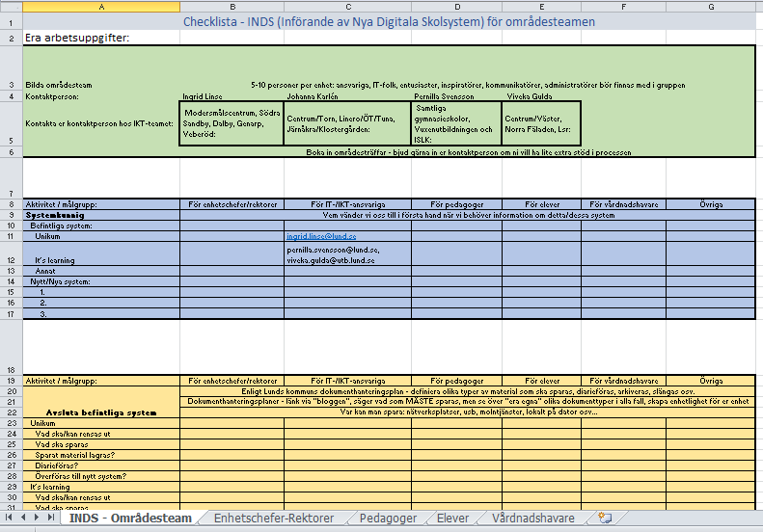763x532 pixels.
Task: Select row 9 header
Action: click(12, 215)
